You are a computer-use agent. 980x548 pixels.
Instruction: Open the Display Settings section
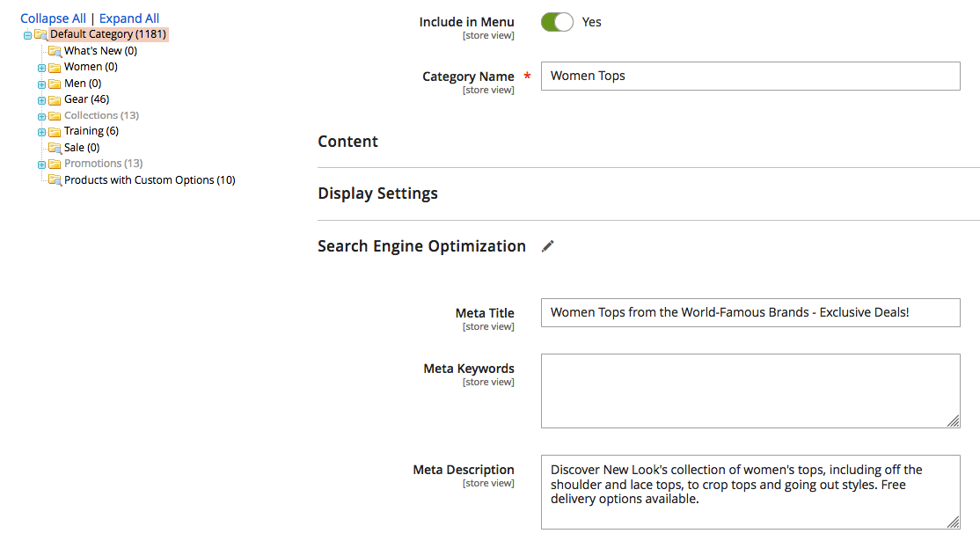point(377,193)
